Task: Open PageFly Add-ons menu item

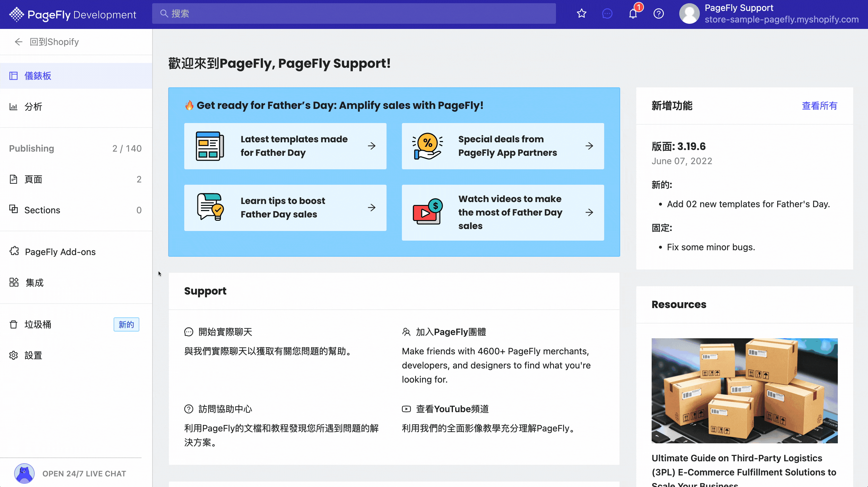Action: click(x=76, y=252)
